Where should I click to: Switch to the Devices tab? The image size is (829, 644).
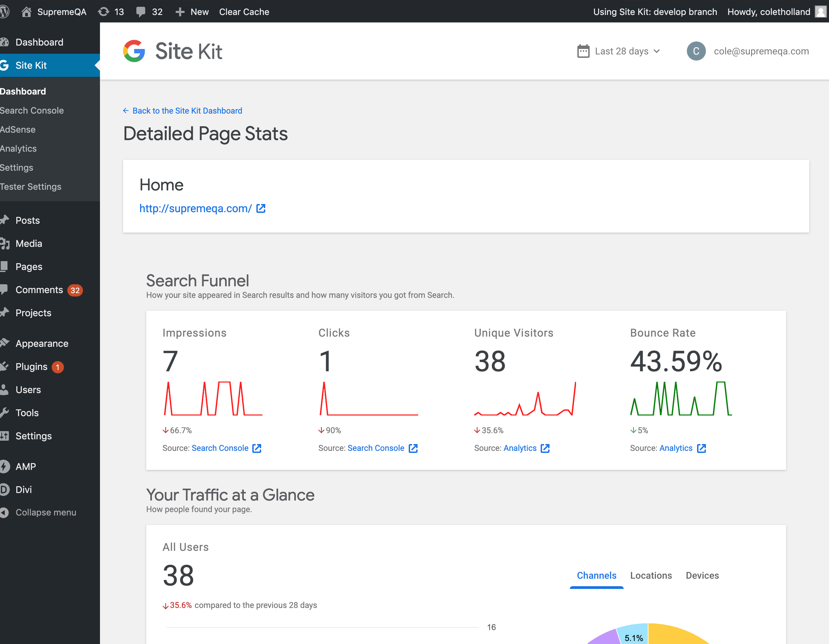(702, 575)
